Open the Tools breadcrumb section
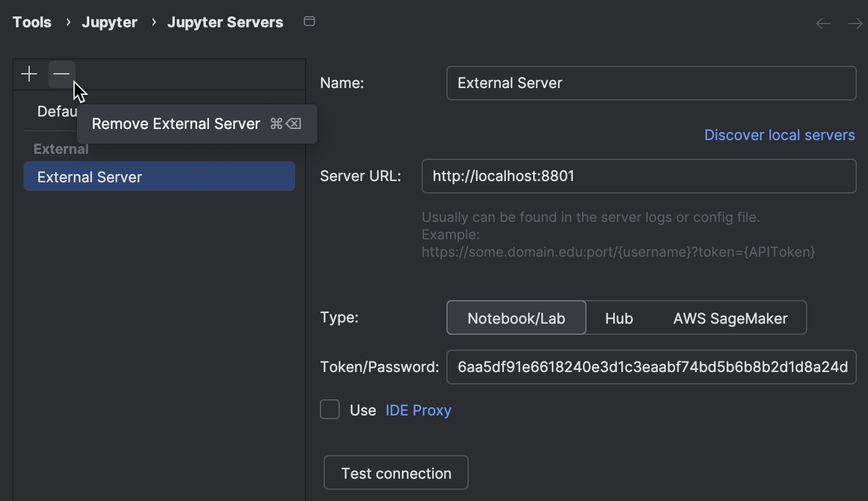Viewport: 868px width, 501px height. [32, 22]
